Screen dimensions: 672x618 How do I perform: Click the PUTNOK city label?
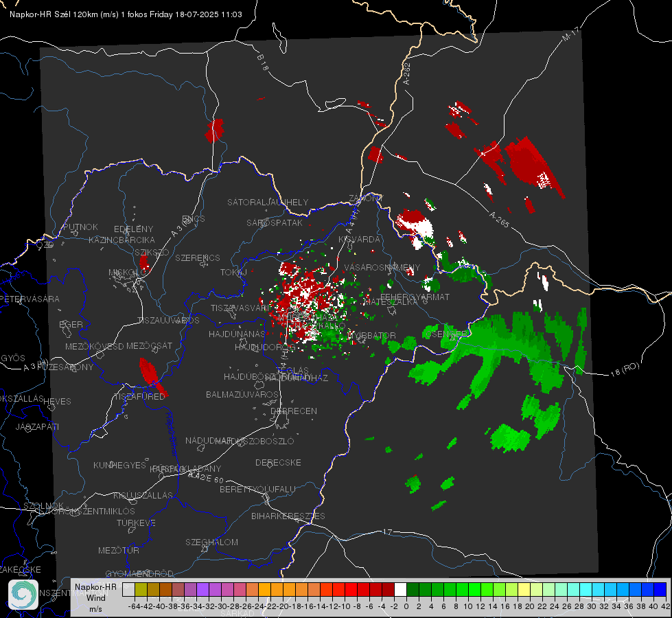click(80, 227)
